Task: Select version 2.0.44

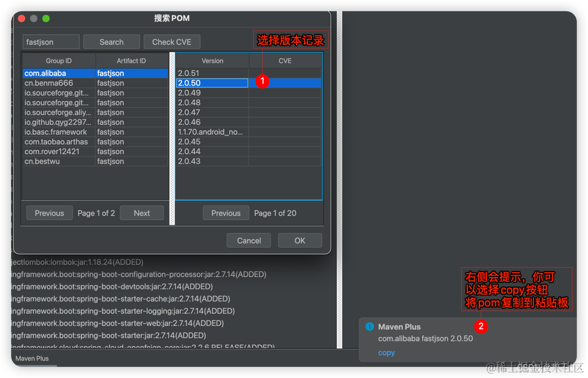Action: (249, 151)
